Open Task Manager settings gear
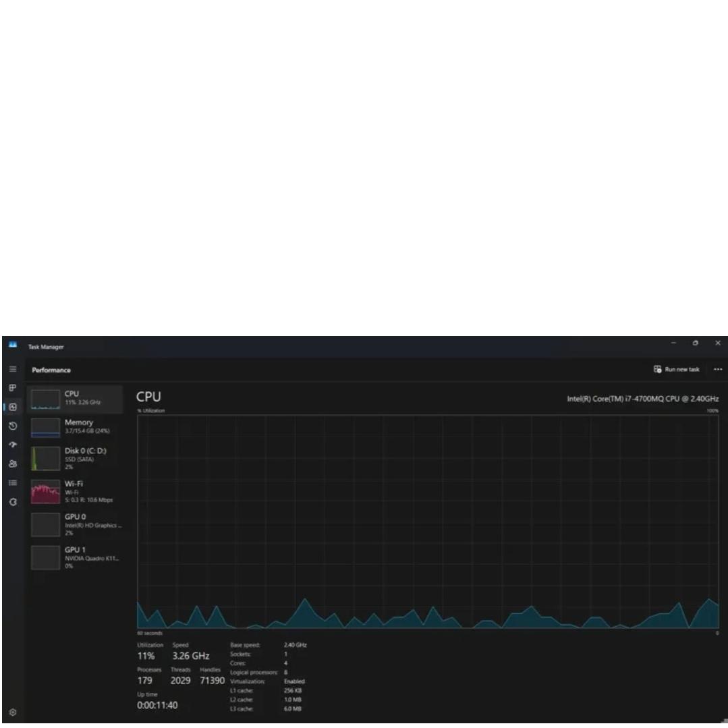Image resolution: width=728 pixels, height=728 pixels. (x=12, y=712)
